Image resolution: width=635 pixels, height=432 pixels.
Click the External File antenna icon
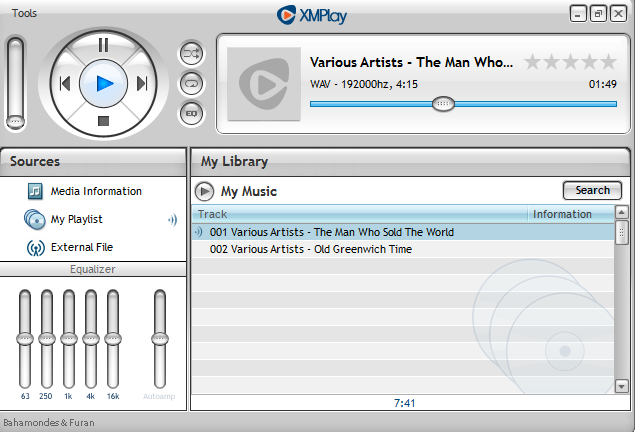36,248
